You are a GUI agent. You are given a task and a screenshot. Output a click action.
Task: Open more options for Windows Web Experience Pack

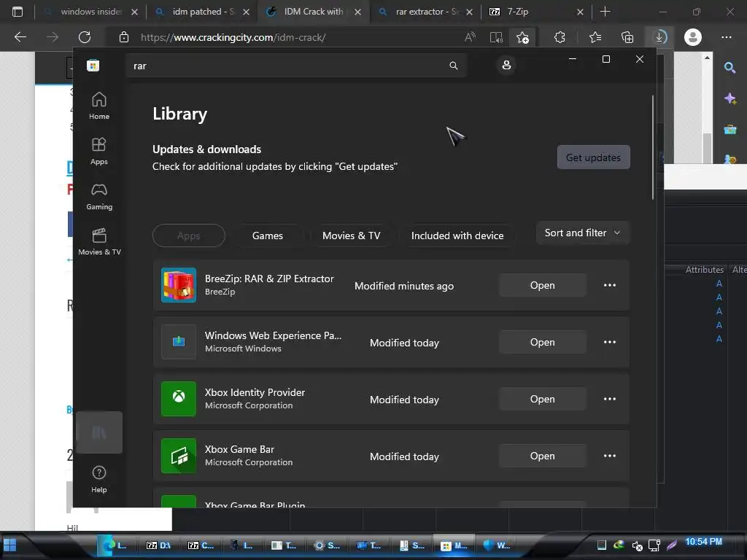[x=610, y=342]
